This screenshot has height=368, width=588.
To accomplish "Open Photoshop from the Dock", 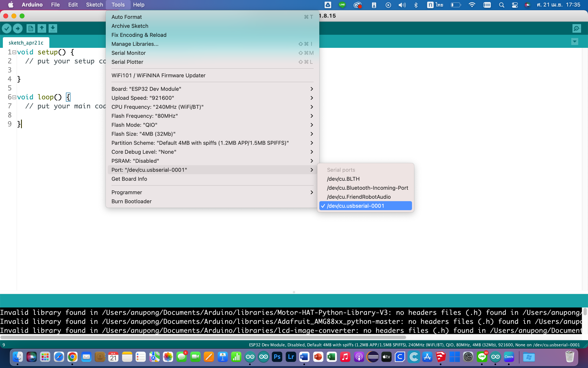I will pyautogui.click(x=277, y=357).
